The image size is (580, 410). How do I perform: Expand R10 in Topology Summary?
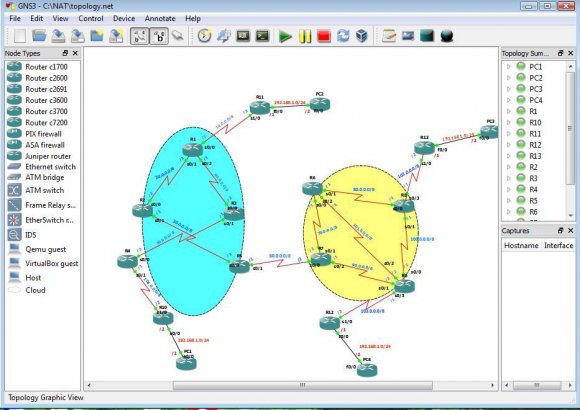[509, 122]
